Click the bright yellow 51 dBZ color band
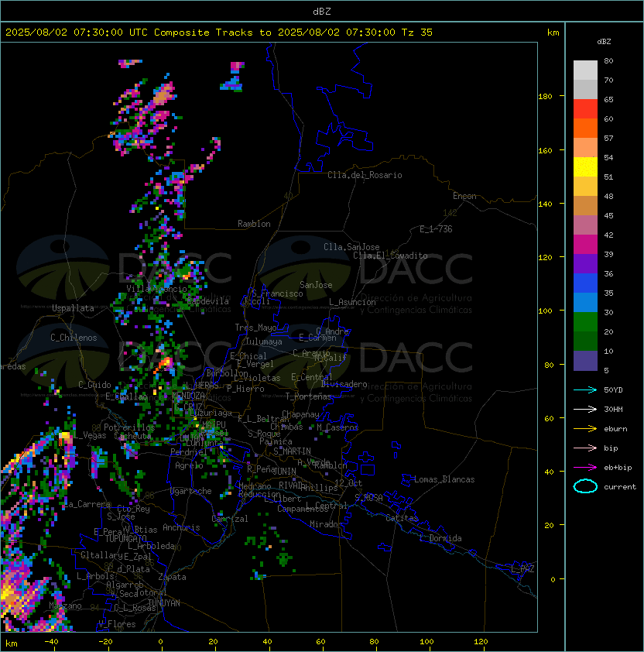 point(585,167)
